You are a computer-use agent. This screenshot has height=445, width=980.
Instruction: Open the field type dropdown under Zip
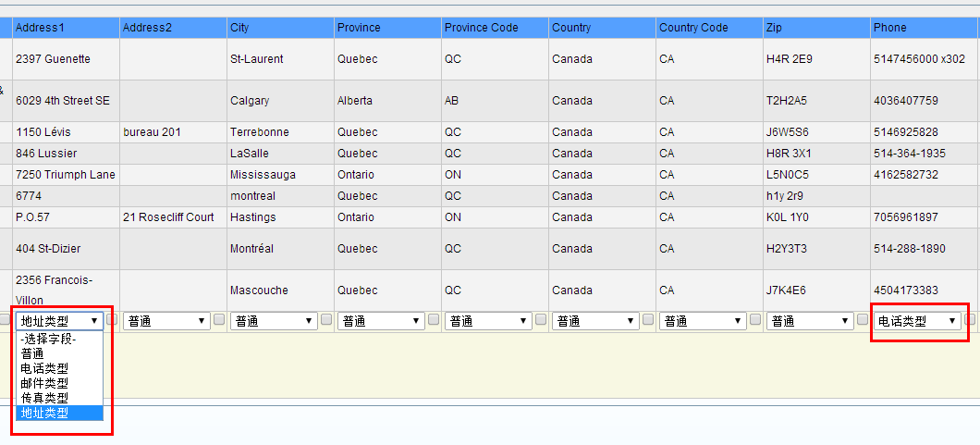[x=809, y=321]
